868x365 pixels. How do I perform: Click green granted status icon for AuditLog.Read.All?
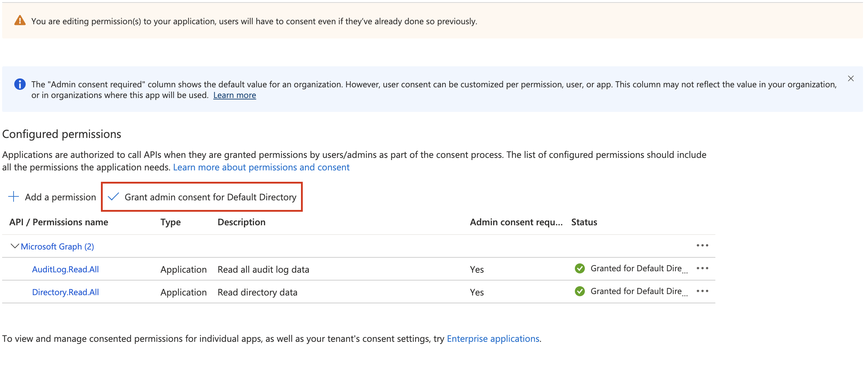pyautogui.click(x=580, y=268)
